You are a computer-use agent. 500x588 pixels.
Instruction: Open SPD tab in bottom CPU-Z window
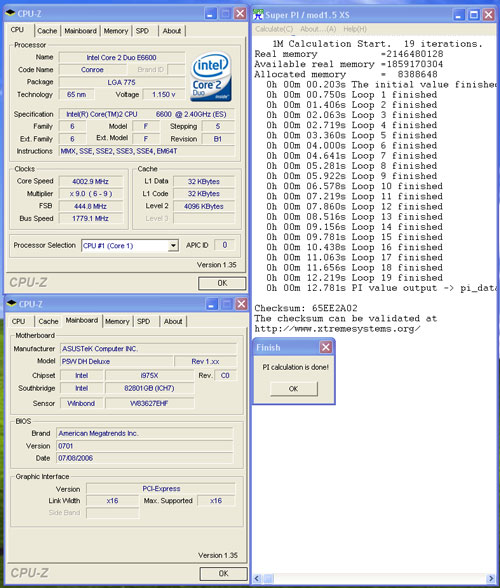coord(143,321)
